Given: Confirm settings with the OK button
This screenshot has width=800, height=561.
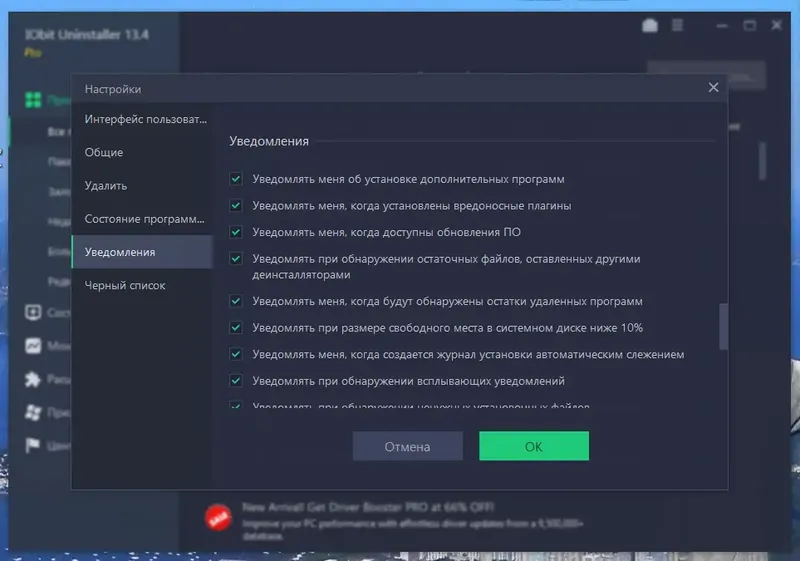Looking at the screenshot, I should coord(534,446).
